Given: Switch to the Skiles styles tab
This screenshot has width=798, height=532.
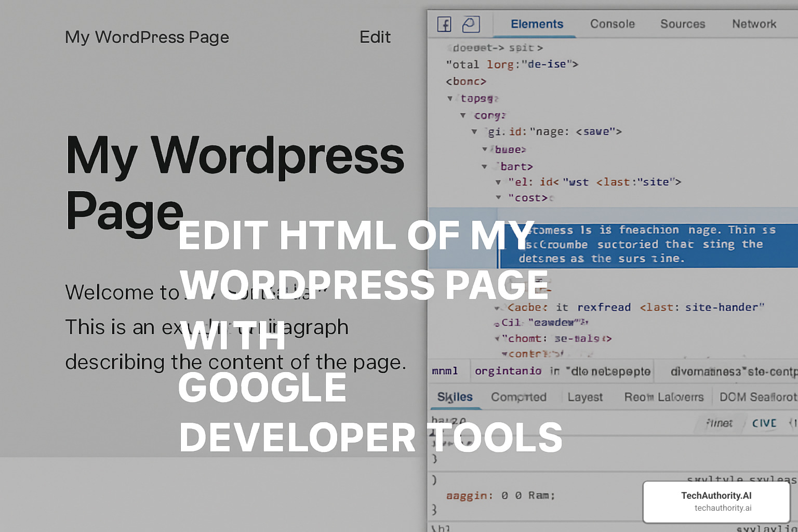Looking at the screenshot, I should (455, 397).
